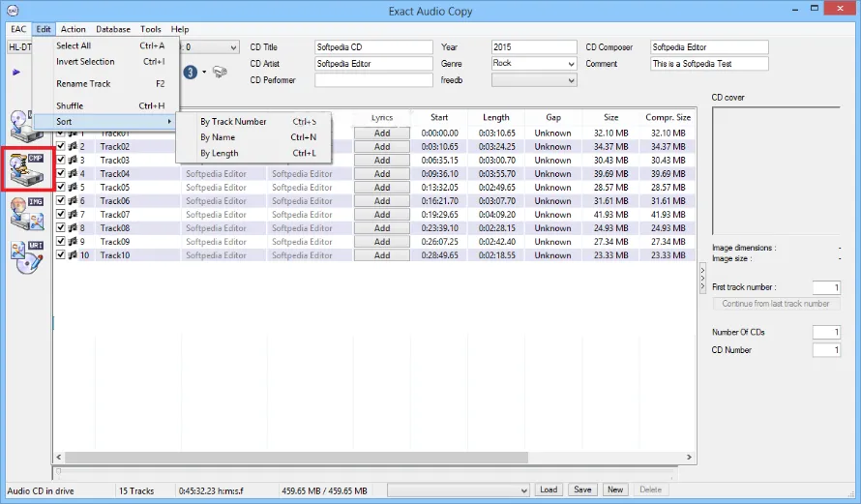The width and height of the screenshot is (861, 504).
Task: Click the music note icon of Track03
Action: (x=73, y=160)
